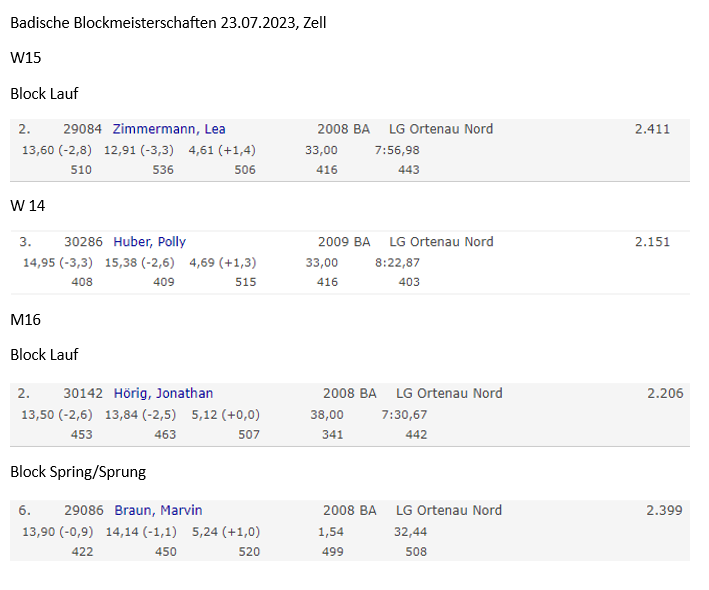Open the Huber, Polly athlete link
Screen dimensions: 709x590
click(x=149, y=241)
